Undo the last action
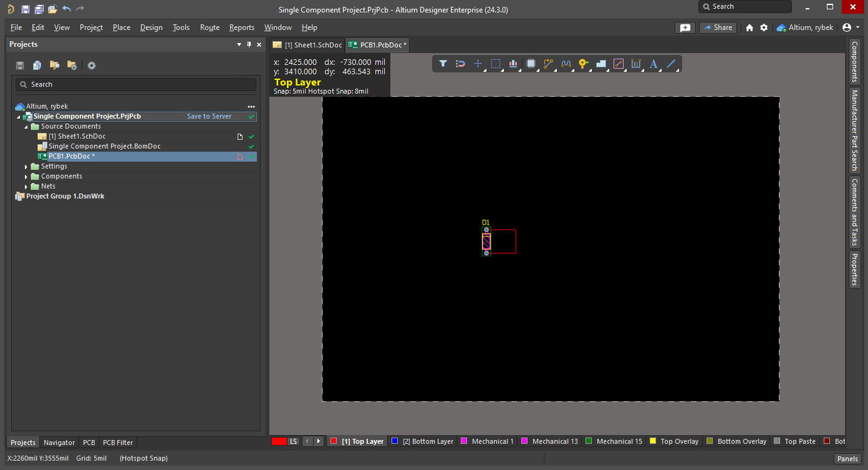 67,9
